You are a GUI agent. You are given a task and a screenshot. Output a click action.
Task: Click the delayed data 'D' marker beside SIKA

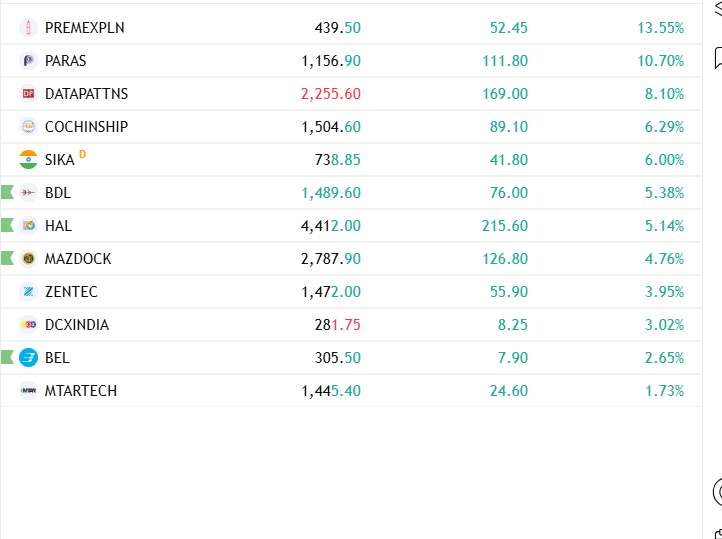coord(82,154)
